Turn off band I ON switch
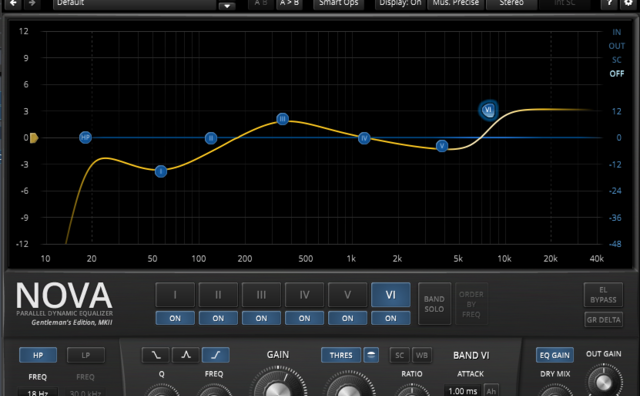 pos(175,318)
